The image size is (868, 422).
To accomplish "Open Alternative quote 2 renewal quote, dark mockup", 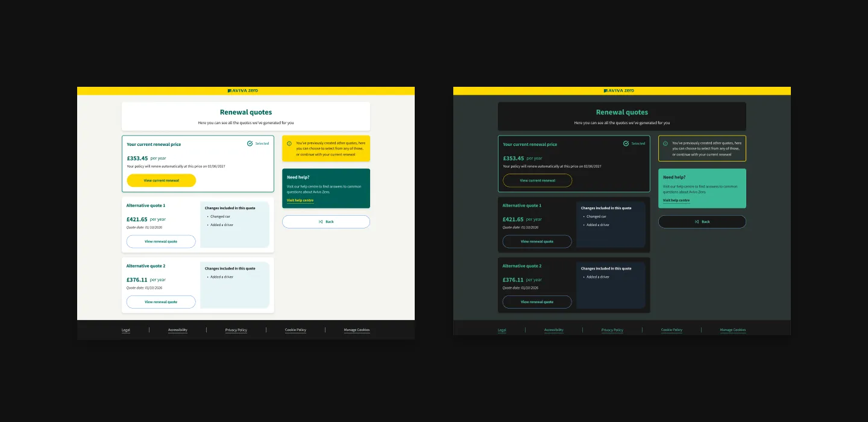I will click(537, 302).
